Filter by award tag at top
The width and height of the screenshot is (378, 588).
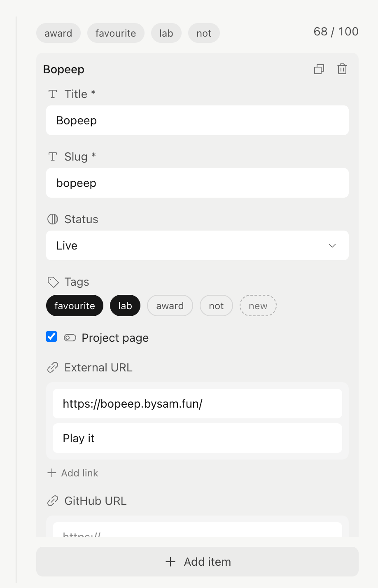(x=58, y=33)
